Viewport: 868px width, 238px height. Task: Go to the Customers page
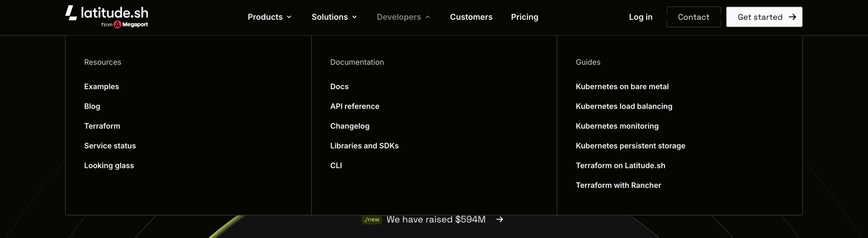point(471,17)
